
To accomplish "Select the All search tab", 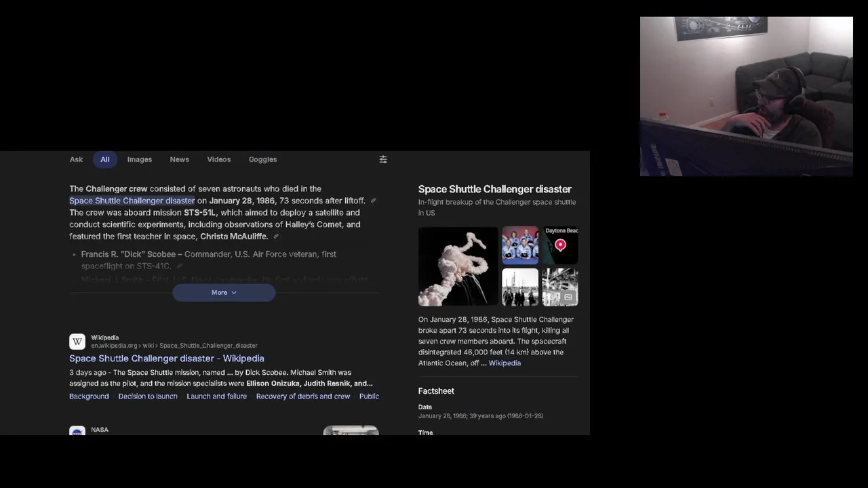I will tap(105, 159).
